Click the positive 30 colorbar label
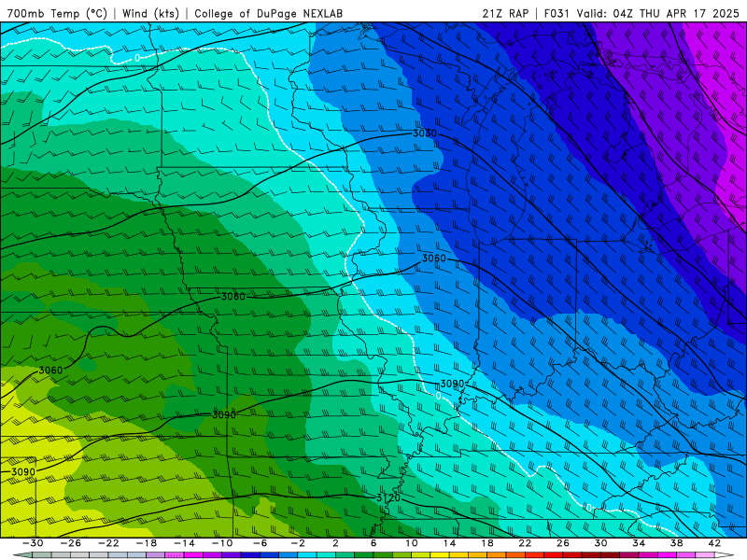Screen dimensions: 747x560 click(x=600, y=543)
